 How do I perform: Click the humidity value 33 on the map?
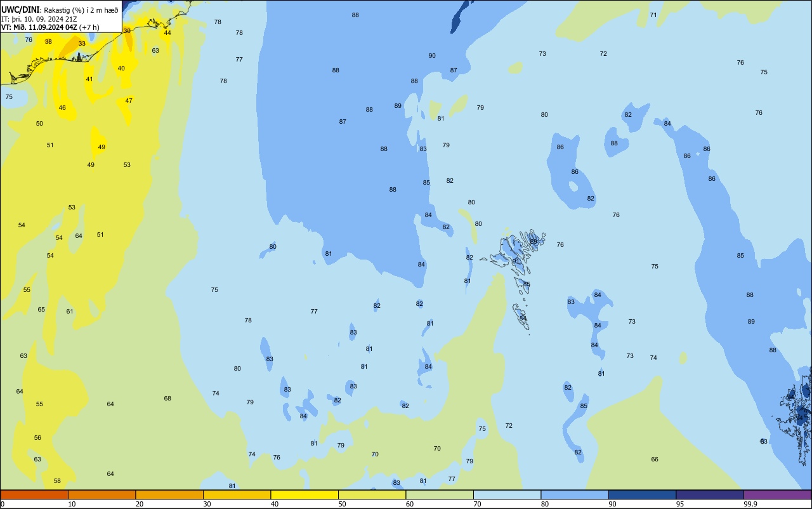[x=82, y=44]
